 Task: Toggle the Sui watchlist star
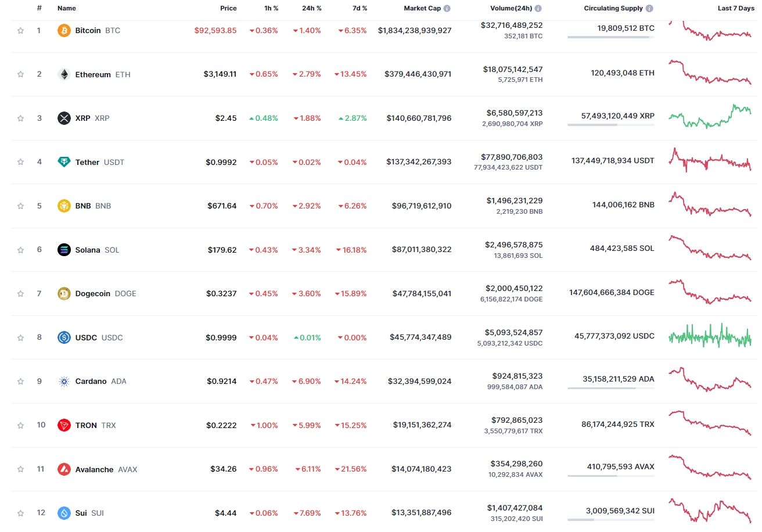[x=21, y=513]
